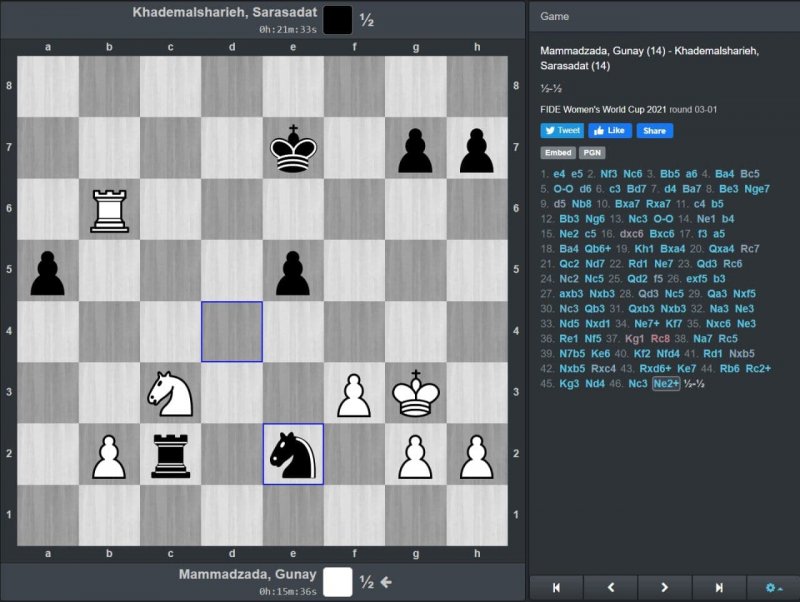The image size is (800, 602).
Task: Go to move 37. Kg1 in the notation
Action: 635,337
